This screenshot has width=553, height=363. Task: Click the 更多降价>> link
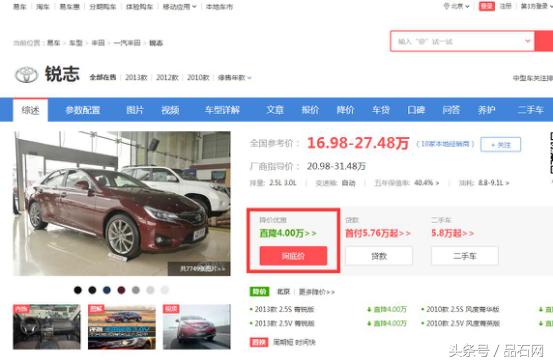tap(317, 292)
